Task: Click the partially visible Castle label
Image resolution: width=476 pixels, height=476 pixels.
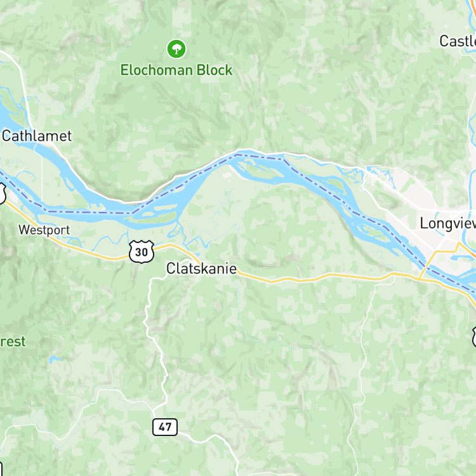Action: pyautogui.click(x=458, y=41)
